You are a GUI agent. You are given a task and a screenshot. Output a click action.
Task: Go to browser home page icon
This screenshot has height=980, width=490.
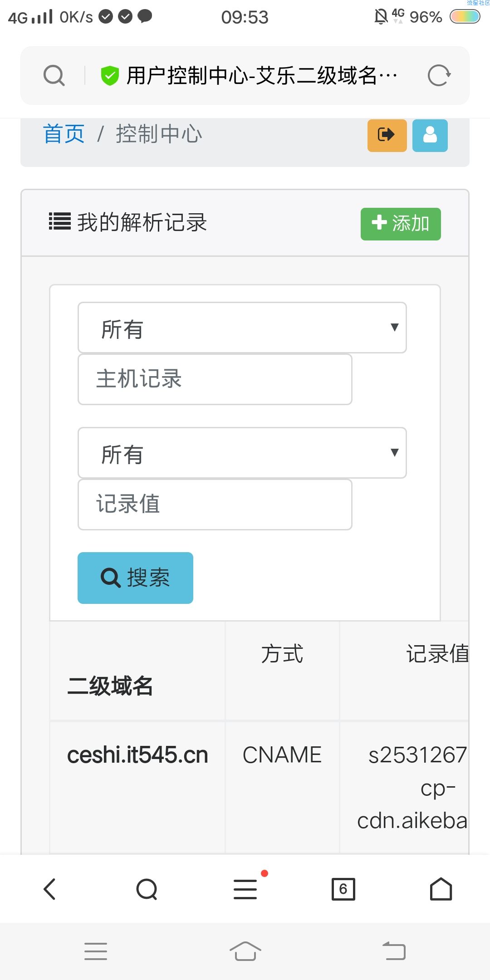[441, 889]
